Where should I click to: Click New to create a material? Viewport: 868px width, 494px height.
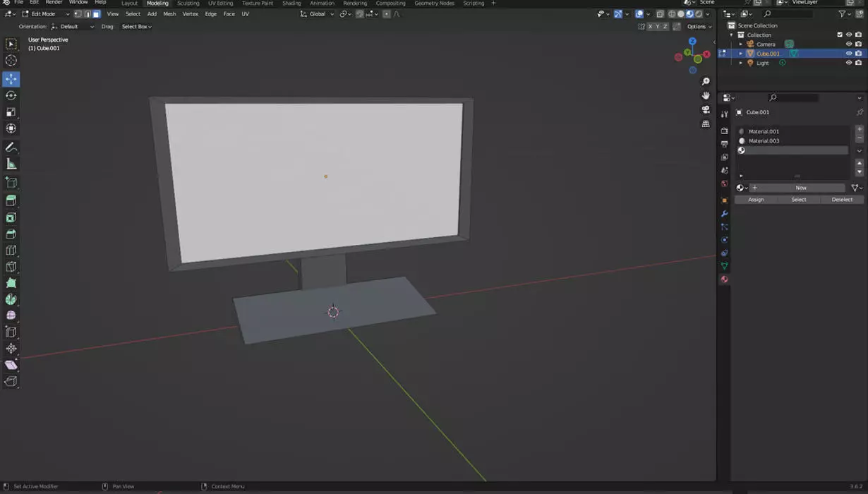click(797, 188)
